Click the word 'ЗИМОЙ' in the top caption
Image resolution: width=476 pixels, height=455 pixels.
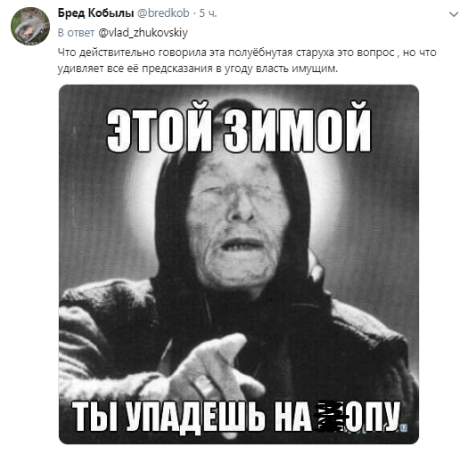click(298, 126)
